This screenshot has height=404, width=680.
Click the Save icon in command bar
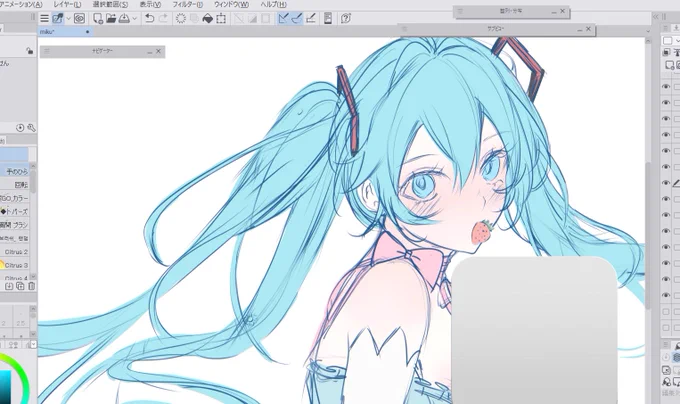[x=124, y=18]
